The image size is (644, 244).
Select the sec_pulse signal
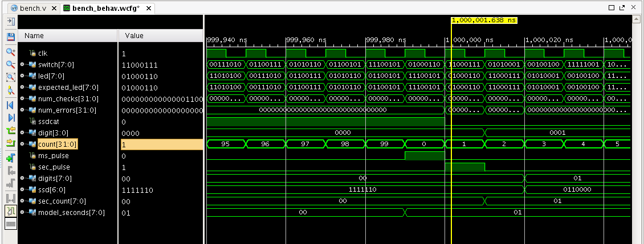point(54,167)
